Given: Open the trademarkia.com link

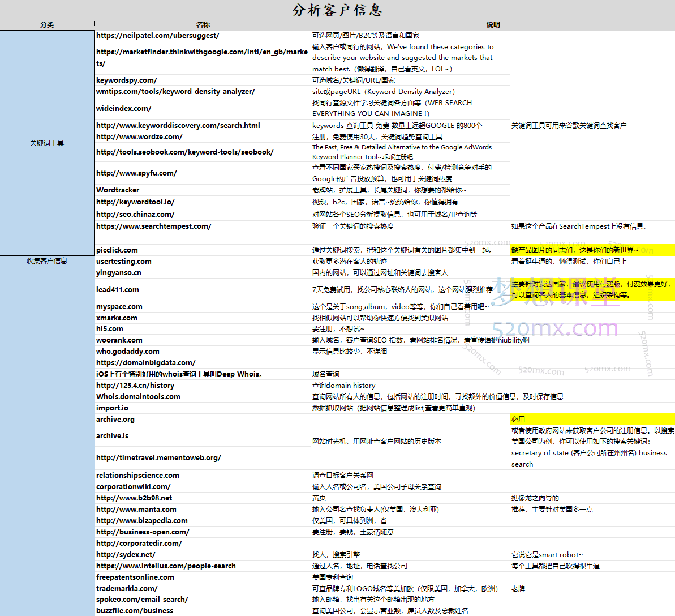Looking at the screenshot, I should coord(126,588).
